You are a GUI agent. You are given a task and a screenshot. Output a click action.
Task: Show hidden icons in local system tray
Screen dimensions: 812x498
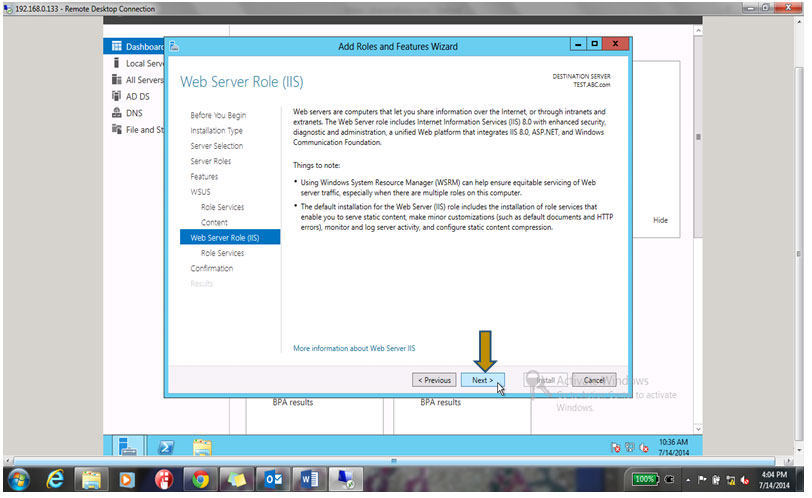coord(688,480)
